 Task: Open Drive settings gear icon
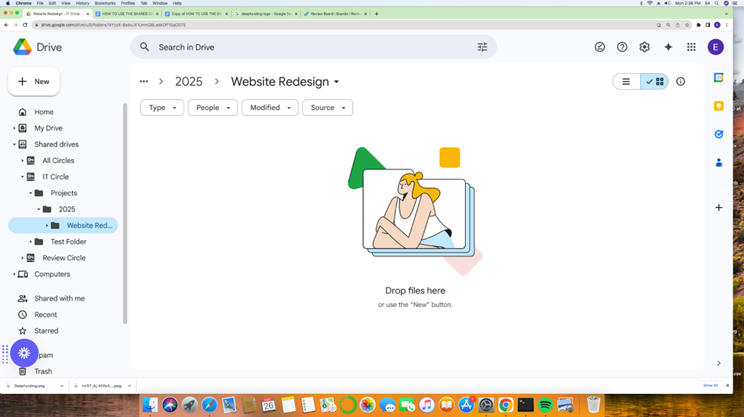644,47
